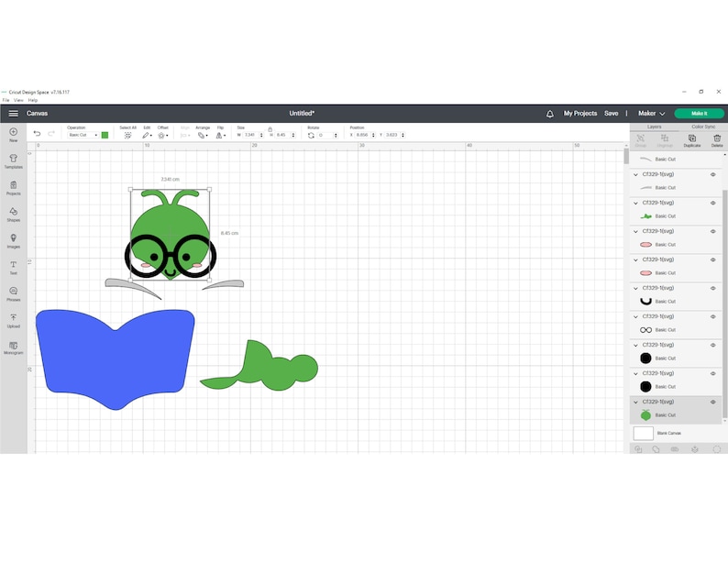Screen dimensions: 728x585
Task: Click the Attach icon at panel bottom
Action: point(675,449)
